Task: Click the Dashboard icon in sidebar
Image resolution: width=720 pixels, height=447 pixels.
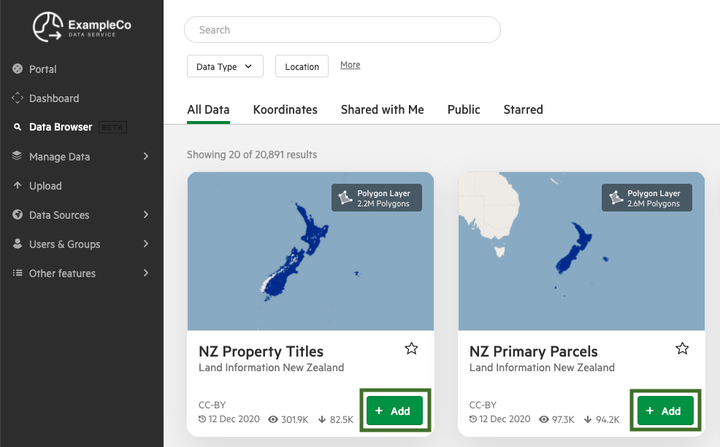Action: tap(17, 98)
